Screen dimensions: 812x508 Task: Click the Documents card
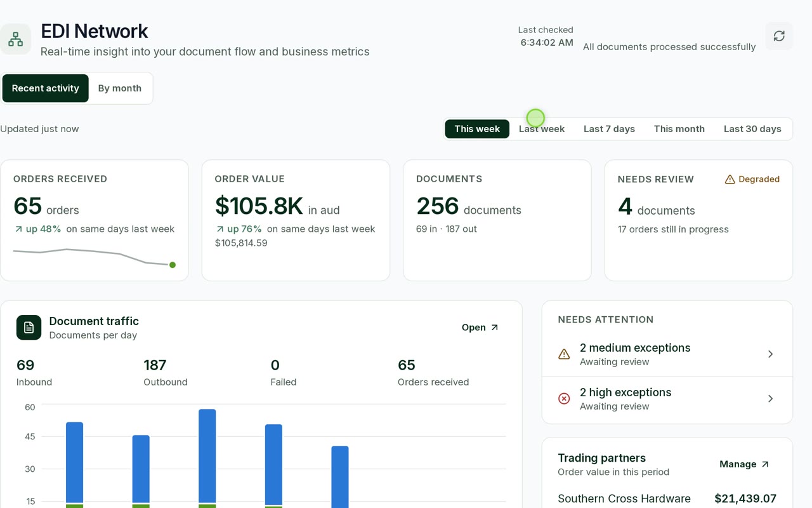tap(497, 220)
